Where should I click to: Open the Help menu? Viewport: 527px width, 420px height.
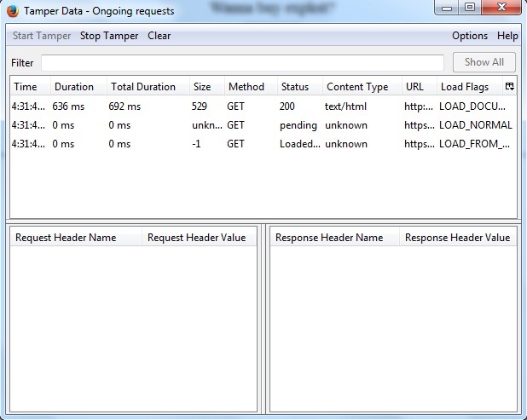pyautogui.click(x=507, y=36)
